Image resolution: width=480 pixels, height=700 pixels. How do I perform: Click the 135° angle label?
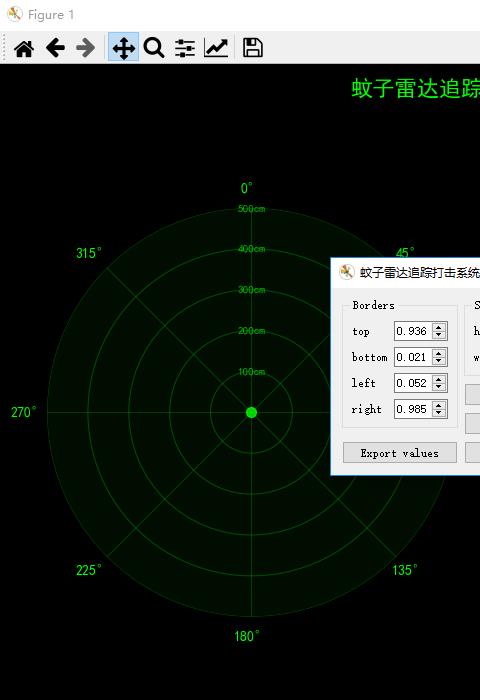click(405, 570)
